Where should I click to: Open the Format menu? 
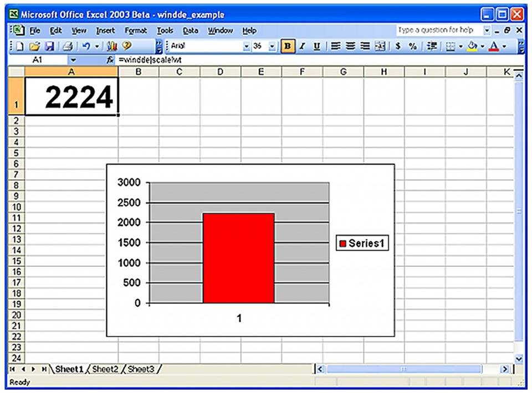point(135,30)
